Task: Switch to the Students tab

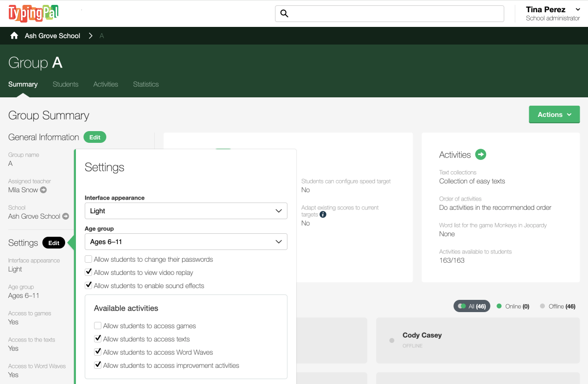Action: point(65,84)
